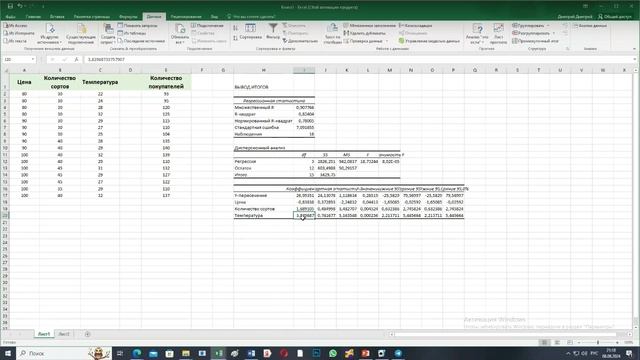Click the horizontal scrollbar
This screenshot has height=360, width=640.
pyautogui.click(x=510, y=334)
